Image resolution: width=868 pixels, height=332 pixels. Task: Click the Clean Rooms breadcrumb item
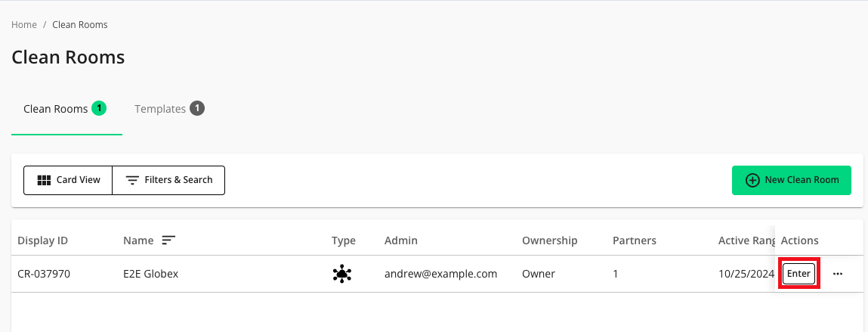(80, 25)
